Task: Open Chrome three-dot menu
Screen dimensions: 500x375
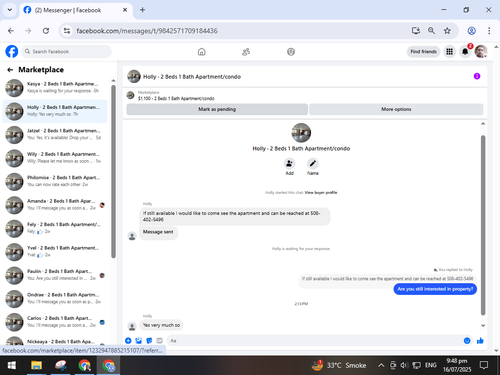Action: [x=489, y=31]
